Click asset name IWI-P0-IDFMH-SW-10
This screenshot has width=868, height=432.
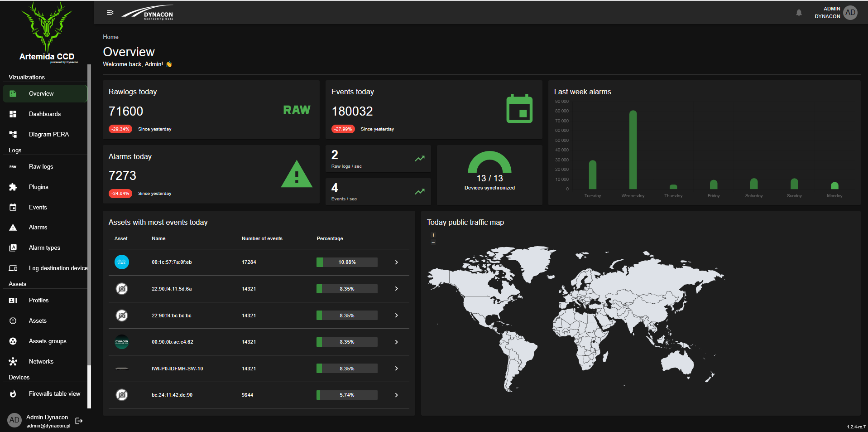coord(177,369)
